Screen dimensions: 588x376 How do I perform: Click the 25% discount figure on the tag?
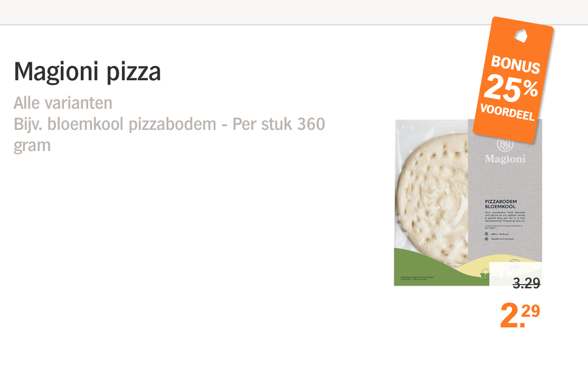(x=511, y=89)
